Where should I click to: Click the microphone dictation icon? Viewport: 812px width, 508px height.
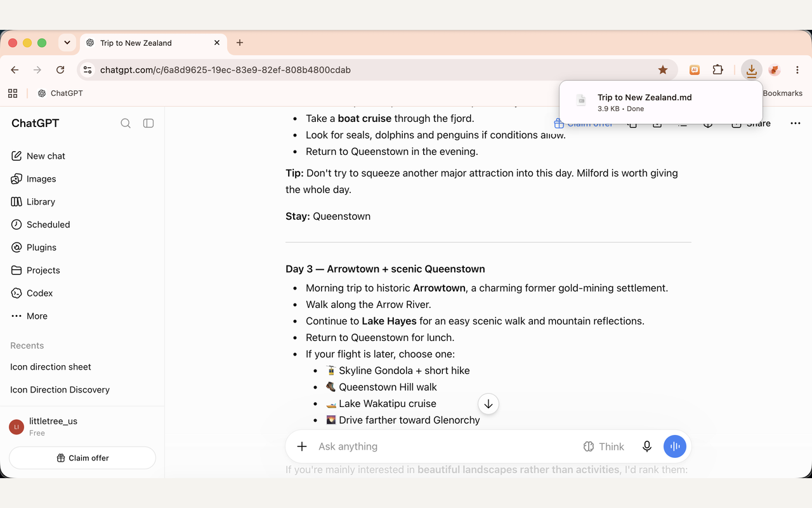(647, 446)
